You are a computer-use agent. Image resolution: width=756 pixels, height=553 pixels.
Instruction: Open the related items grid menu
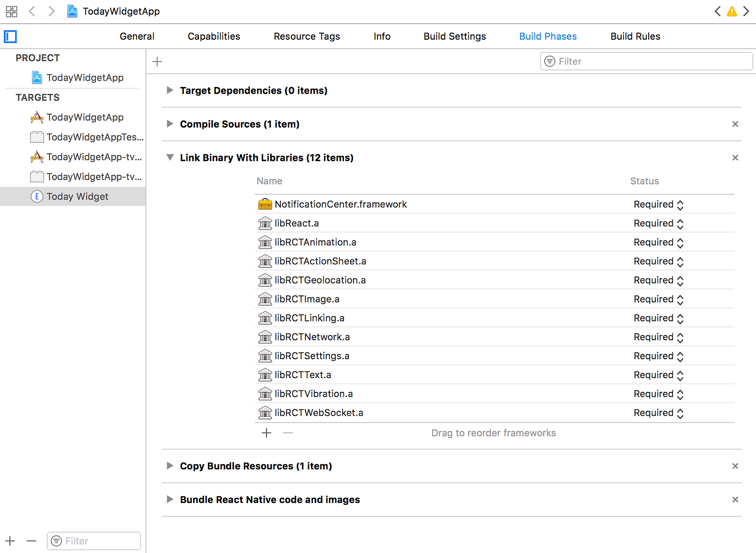click(x=11, y=11)
